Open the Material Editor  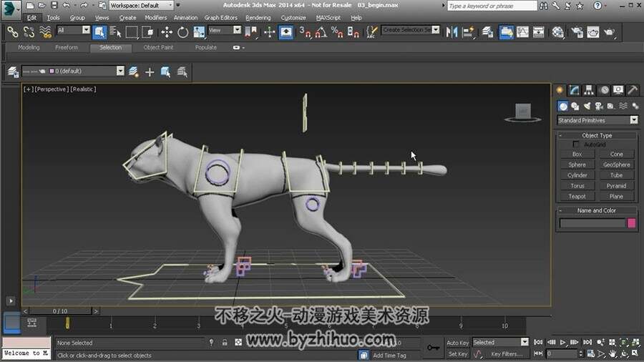click(557, 31)
